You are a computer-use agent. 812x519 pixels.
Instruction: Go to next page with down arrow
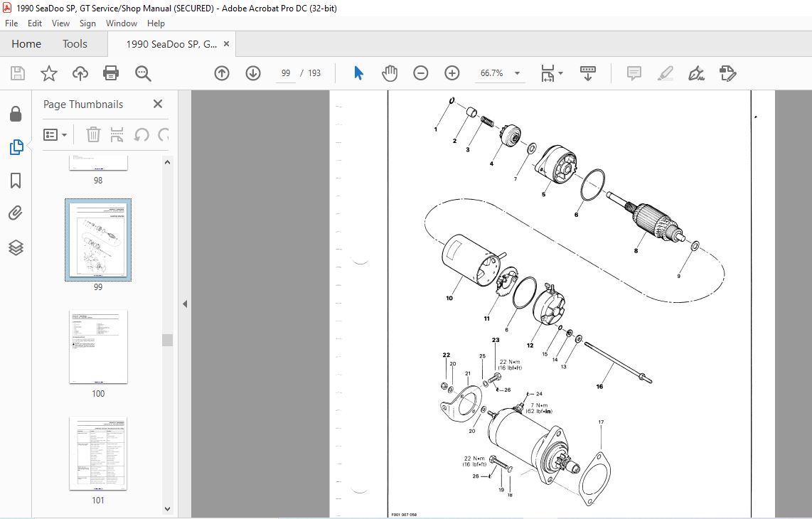[252, 73]
